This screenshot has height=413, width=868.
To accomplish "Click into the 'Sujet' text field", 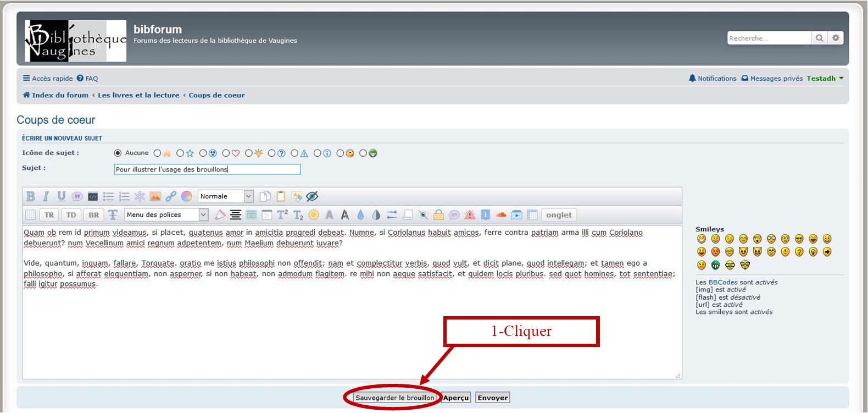I will tap(207, 169).
